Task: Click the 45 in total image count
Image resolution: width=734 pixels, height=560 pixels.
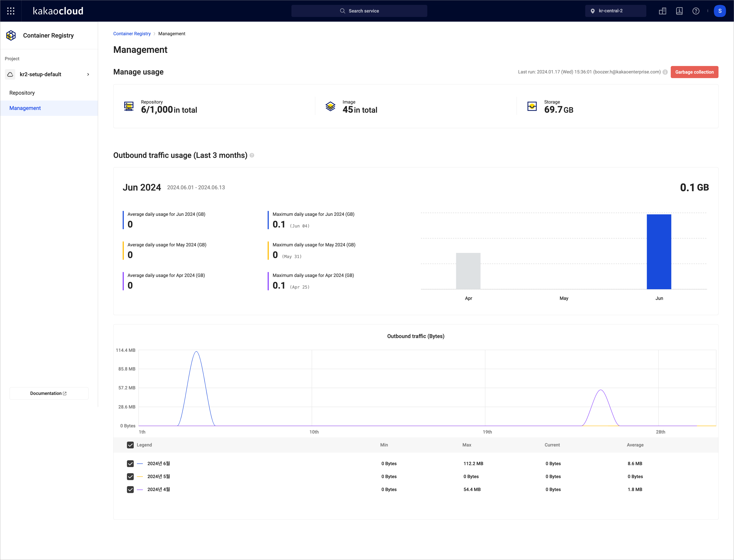Action: (360, 110)
